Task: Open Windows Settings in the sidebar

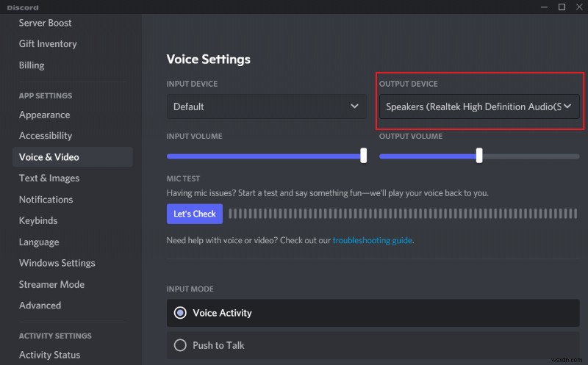Action: point(57,264)
